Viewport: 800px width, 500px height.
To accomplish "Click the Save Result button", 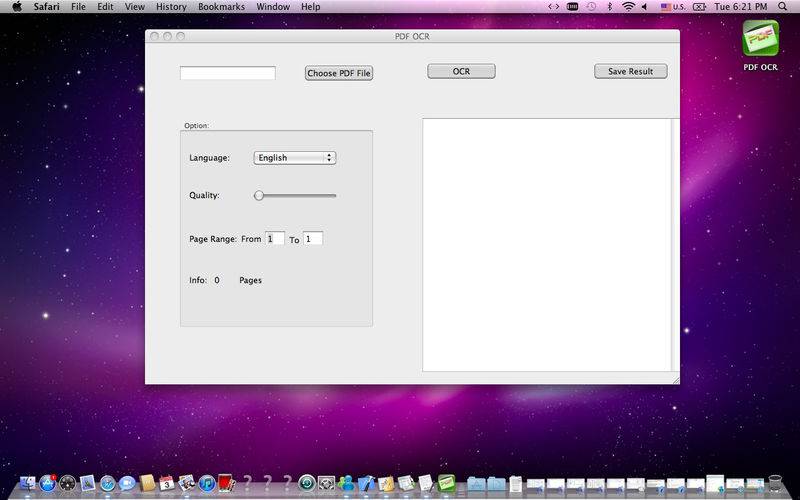I will (630, 72).
